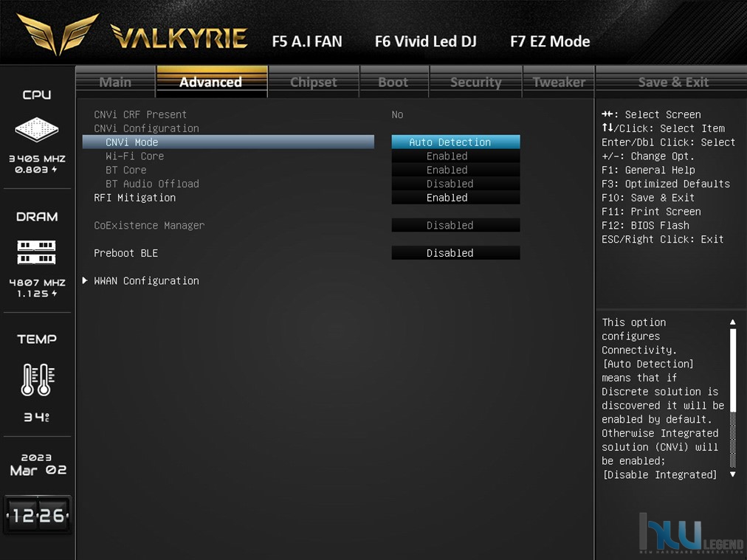Switch to the Tweaker tab
Image resolution: width=747 pixels, height=560 pixels.
559,82
